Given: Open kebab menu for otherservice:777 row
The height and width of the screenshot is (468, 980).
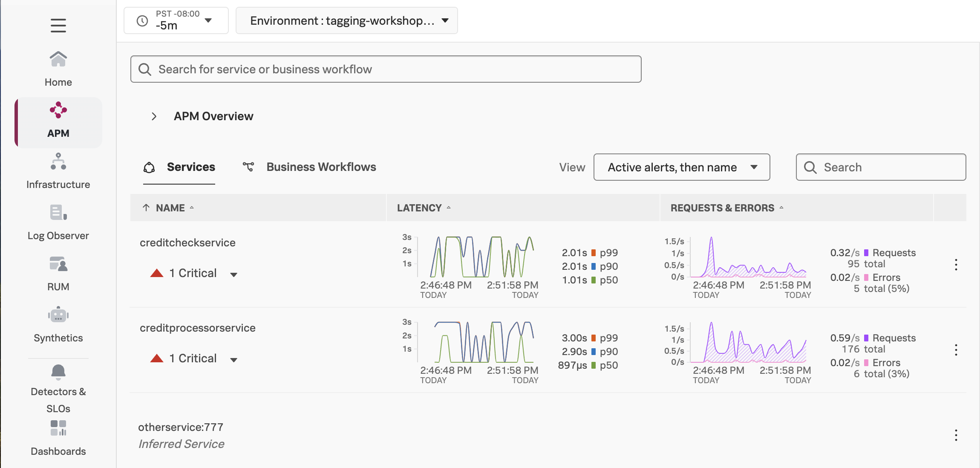Looking at the screenshot, I should pyautogui.click(x=956, y=435).
